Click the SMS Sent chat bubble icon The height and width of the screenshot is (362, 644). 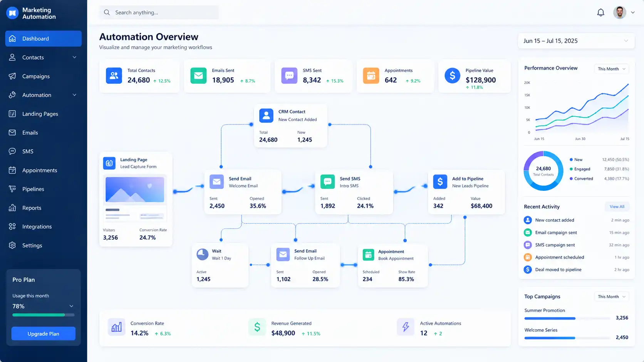[x=289, y=76]
